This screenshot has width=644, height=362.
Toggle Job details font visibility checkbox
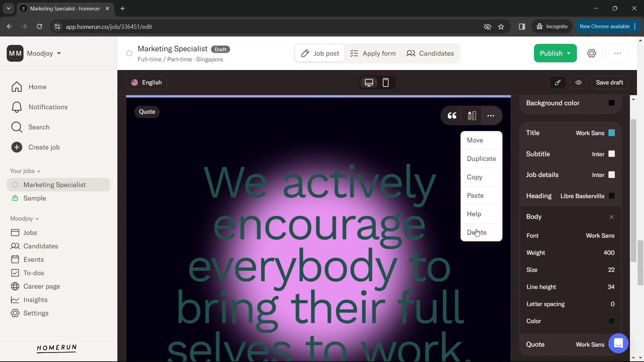(x=612, y=175)
